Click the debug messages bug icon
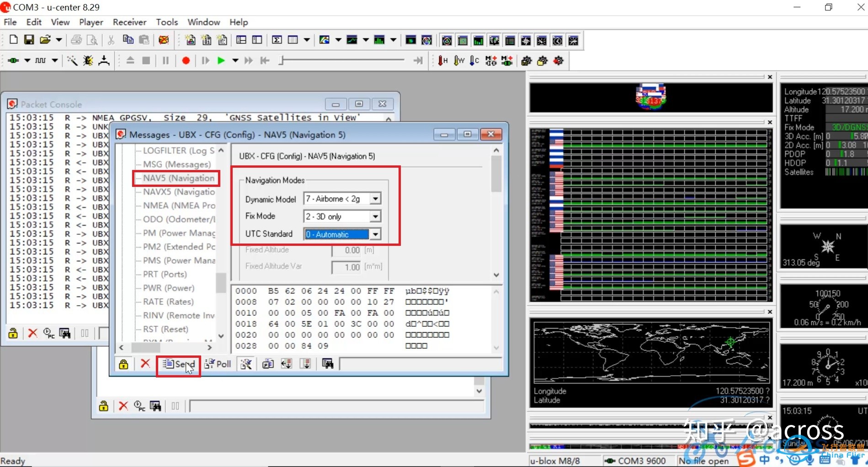The height and width of the screenshot is (467, 868). tap(88, 60)
